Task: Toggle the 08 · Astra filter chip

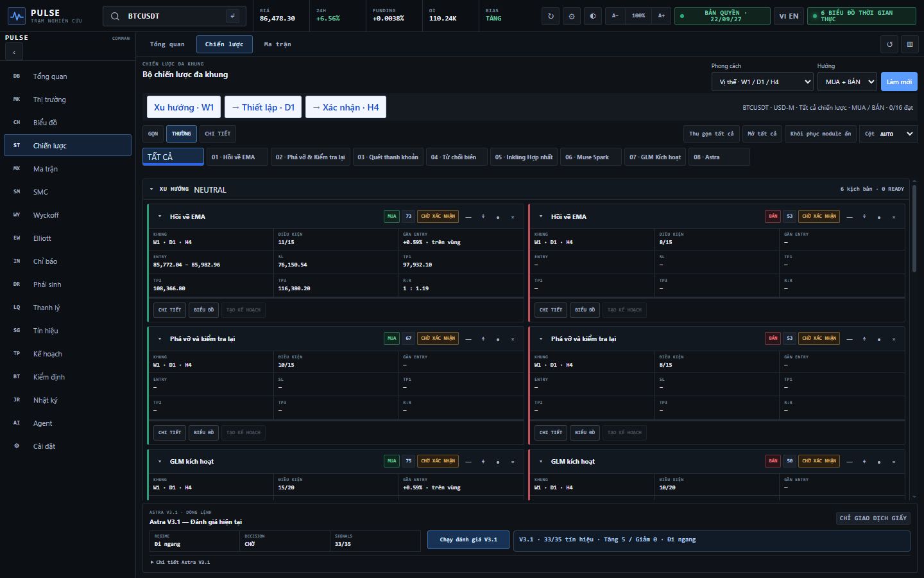Action: click(x=719, y=157)
